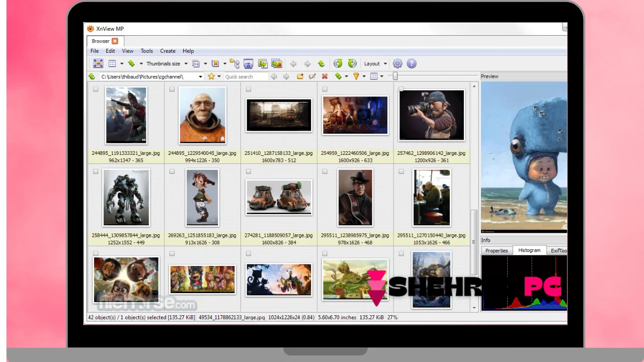This screenshot has width=644, height=362.
Task: Close the Browser tab
Action: pyautogui.click(x=115, y=41)
